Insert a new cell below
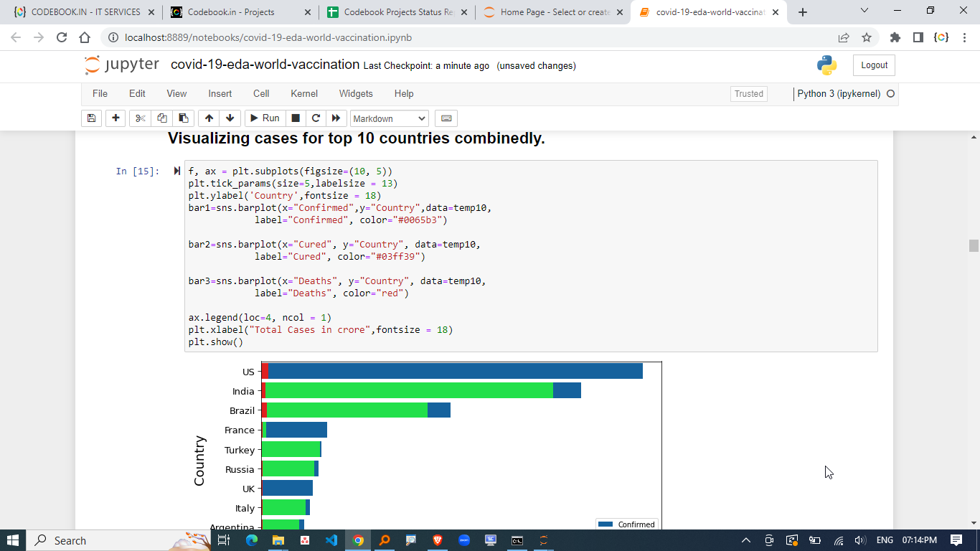The width and height of the screenshot is (980, 551). click(115, 118)
